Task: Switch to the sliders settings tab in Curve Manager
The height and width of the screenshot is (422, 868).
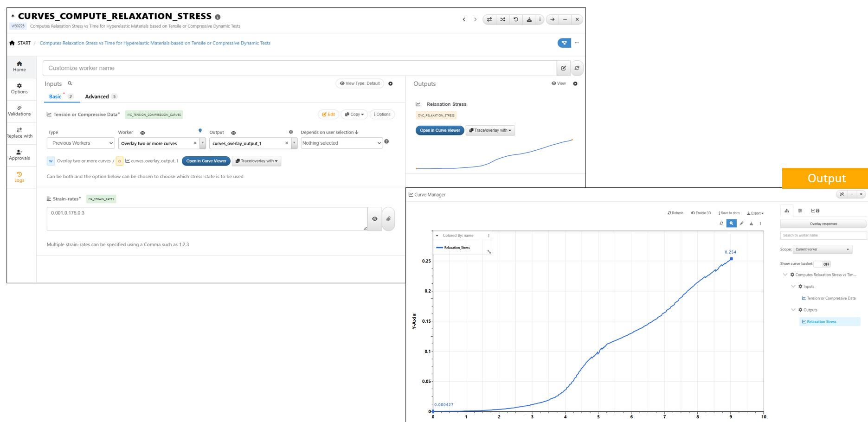Action: click(x=800, y=211)
